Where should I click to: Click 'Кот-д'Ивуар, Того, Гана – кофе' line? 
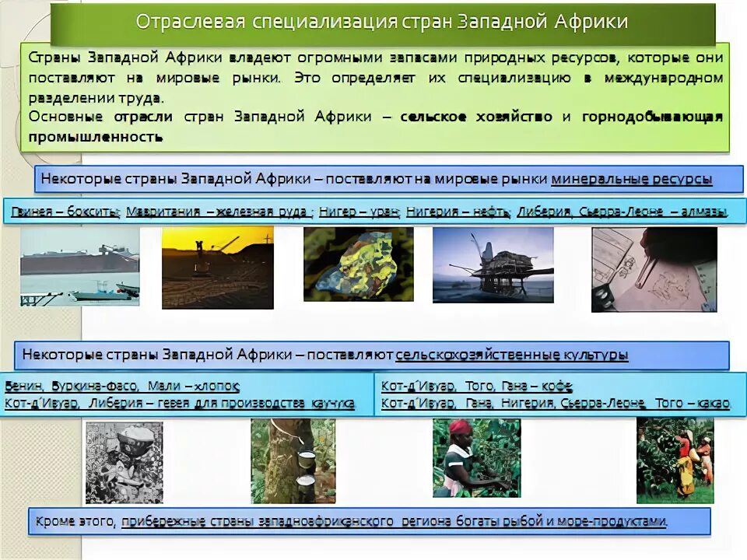pos(476,386)
